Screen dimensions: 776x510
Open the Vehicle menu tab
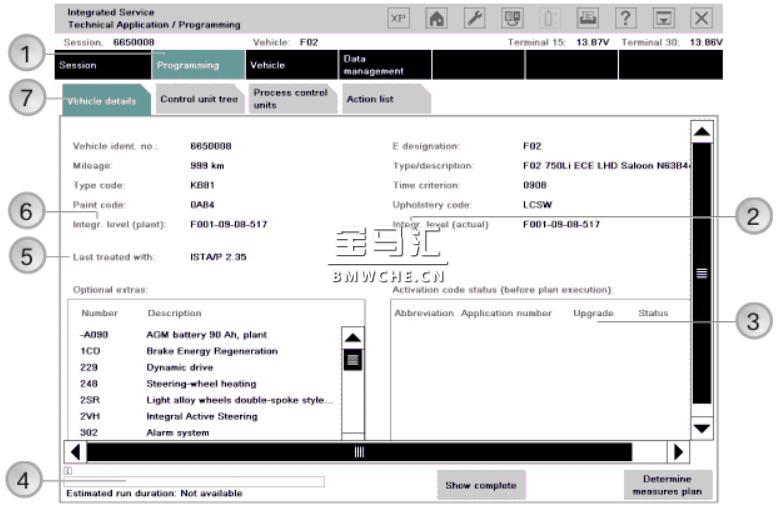click(x=290, y=65)
